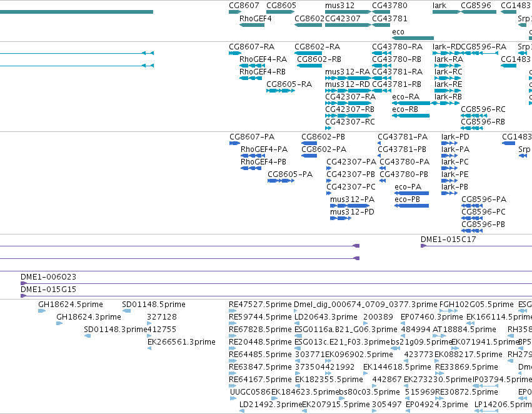Select the CG43781-RB transcript label
The image size is (532, 414).
pos(396,84)
